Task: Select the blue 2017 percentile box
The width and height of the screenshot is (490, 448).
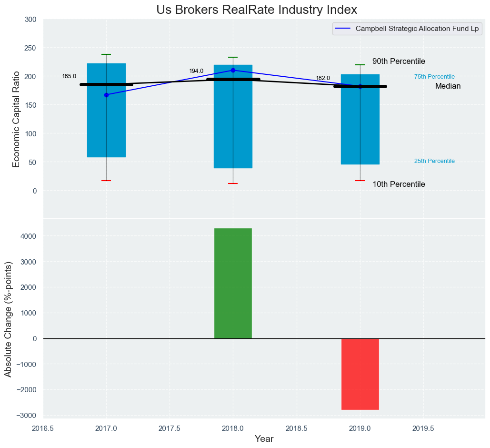Action: pyautogui.click(x=106, y=124)
